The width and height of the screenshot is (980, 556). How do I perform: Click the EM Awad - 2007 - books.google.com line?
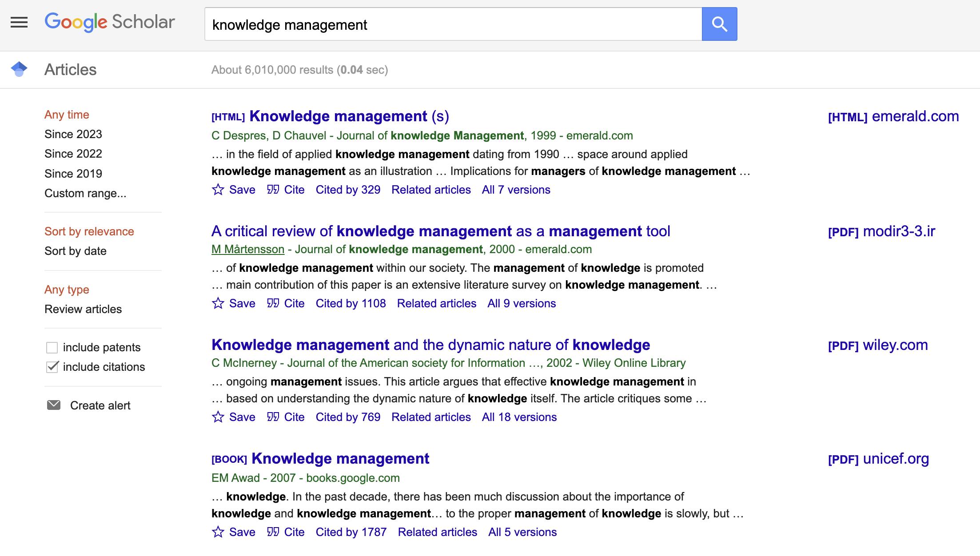tap(306, 478)
